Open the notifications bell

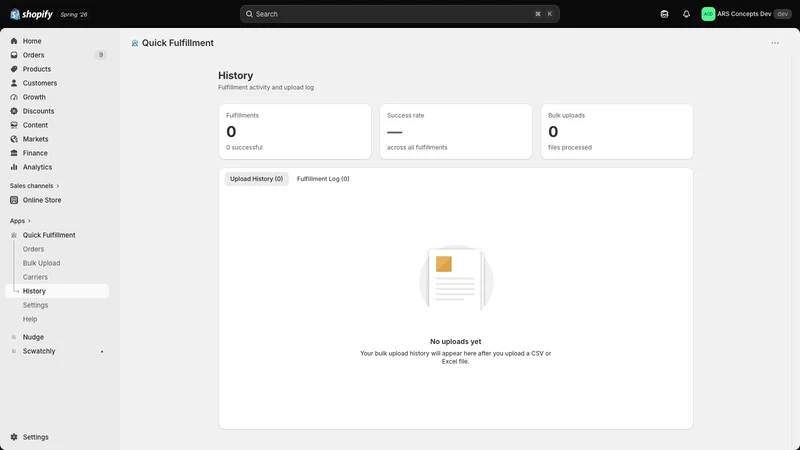click(x=686, y=14)
